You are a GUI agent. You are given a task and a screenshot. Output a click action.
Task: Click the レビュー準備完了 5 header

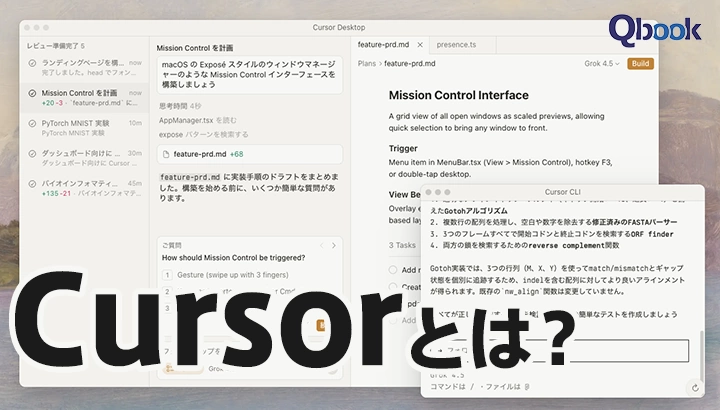pyautogui.click(x=56, y=46)
